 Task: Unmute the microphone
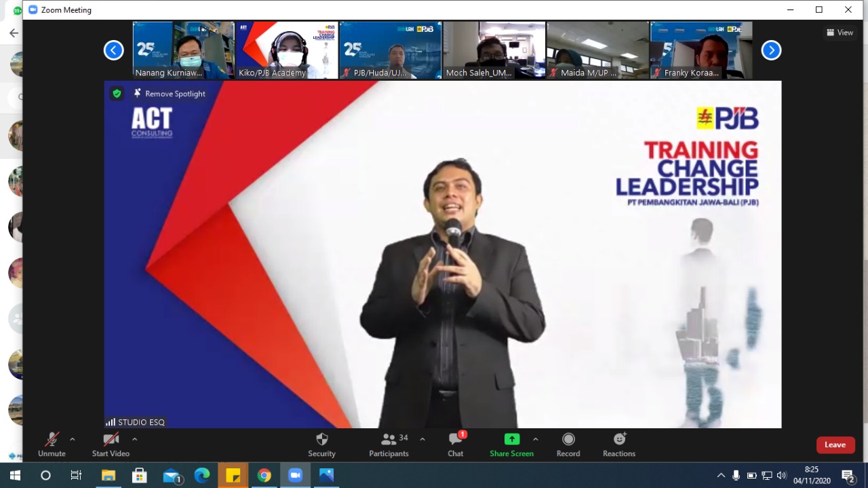pos(52,445)
